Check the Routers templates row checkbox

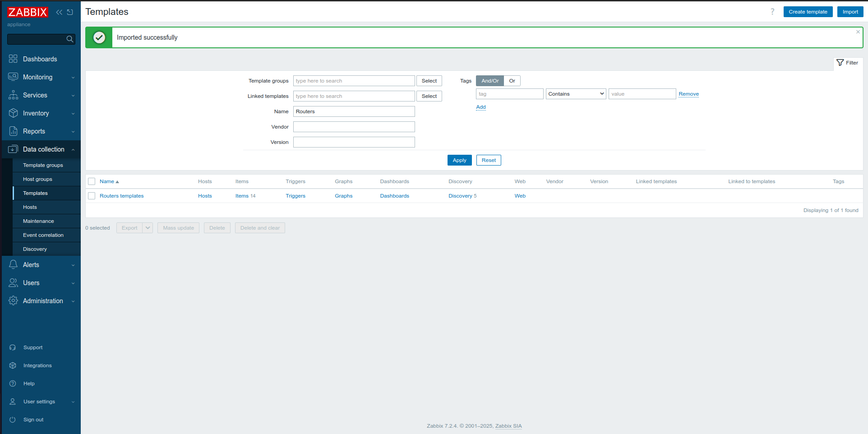click(x=92, y=196)
